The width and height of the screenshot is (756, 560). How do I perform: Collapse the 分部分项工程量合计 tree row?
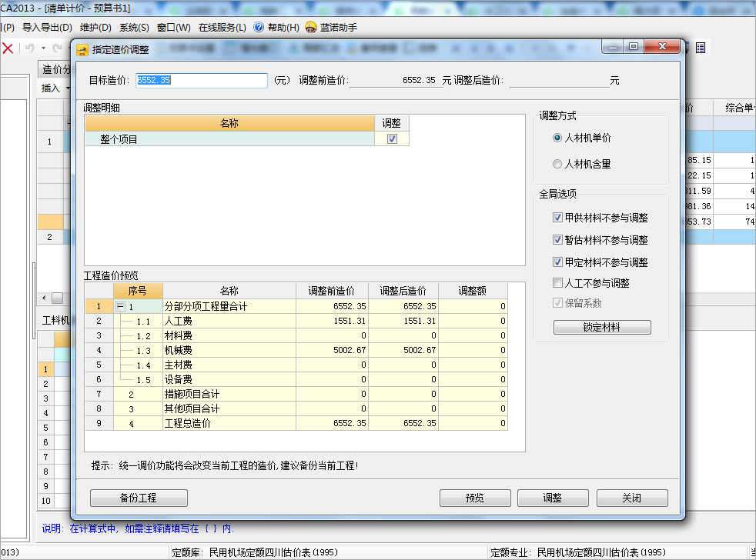[x=120, y=307]
